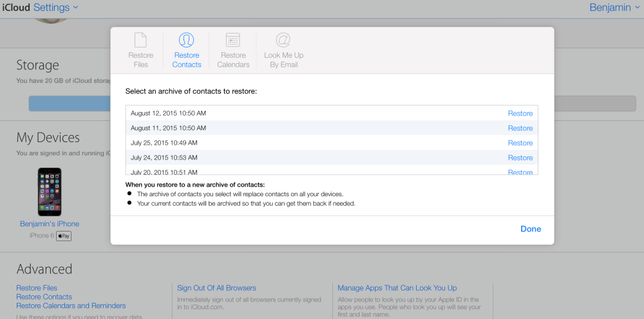The height and width of the screenshot is (319, 644).
Task: Click Restore Calendars and Reminders link
Action: (71, 306)
